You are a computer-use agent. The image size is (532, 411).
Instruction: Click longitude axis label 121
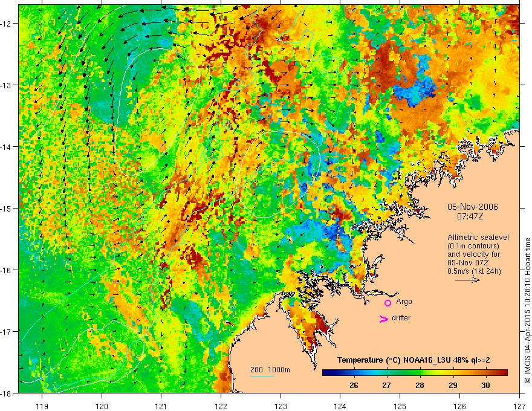[x=161, y=406]
